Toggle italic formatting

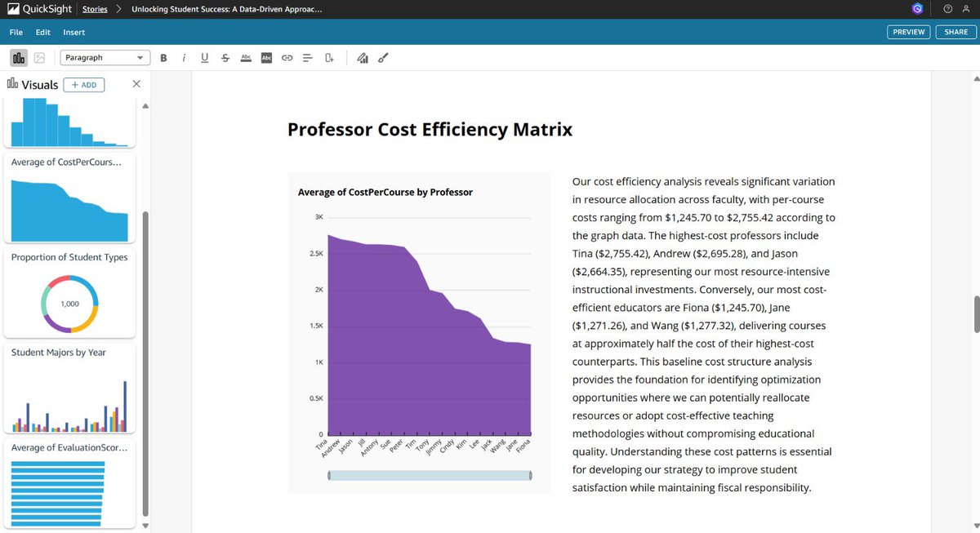click(184, 58)
